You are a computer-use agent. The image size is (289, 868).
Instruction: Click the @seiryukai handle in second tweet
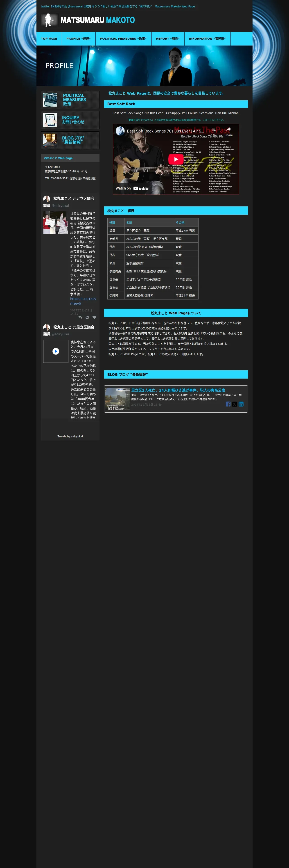pyautogui.click(x=60, y=334)
